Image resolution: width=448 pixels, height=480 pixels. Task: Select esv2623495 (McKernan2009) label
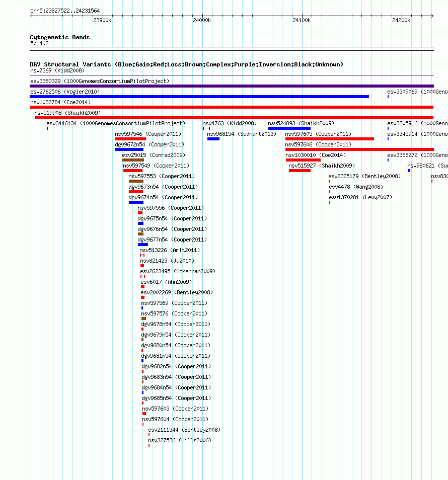coord(178,271)
